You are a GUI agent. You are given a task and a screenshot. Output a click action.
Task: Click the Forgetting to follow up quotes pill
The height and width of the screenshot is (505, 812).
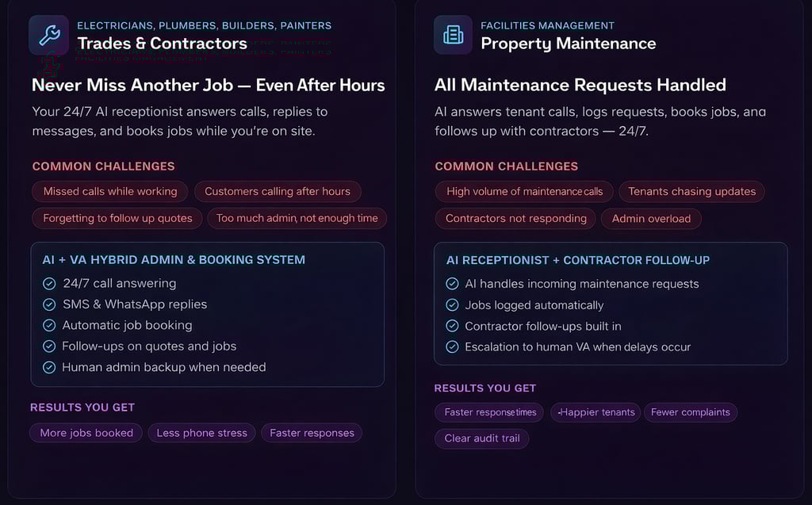(117, 219)
